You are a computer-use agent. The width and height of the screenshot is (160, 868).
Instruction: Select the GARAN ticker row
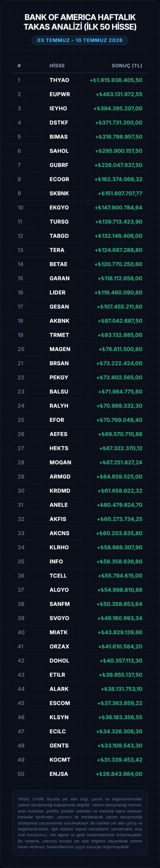tap(80, 278)
